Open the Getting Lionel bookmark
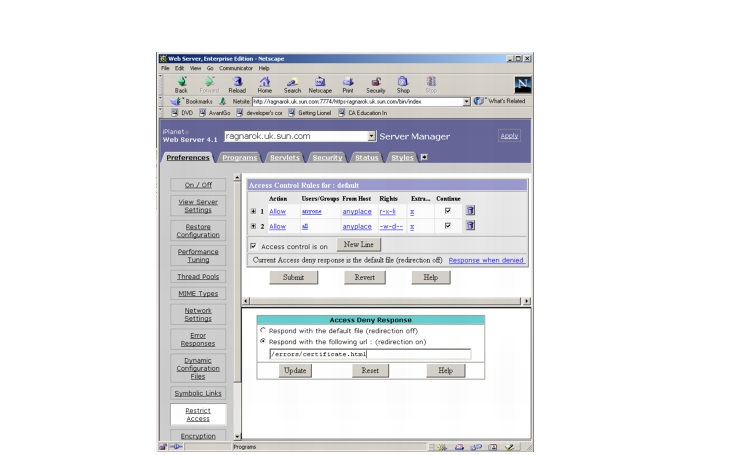730x455 pixels. (x=310, y=113)
